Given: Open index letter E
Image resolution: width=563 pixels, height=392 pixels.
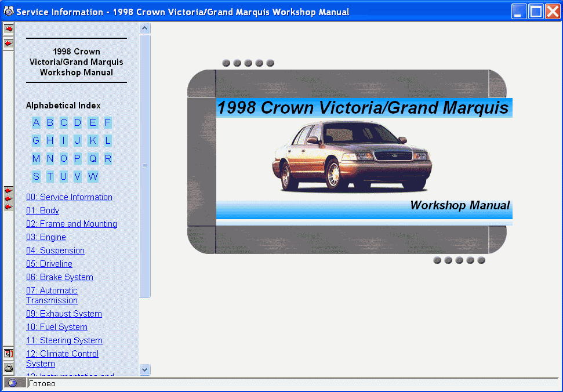Looking at the screenshot, I should pos(93,123).
